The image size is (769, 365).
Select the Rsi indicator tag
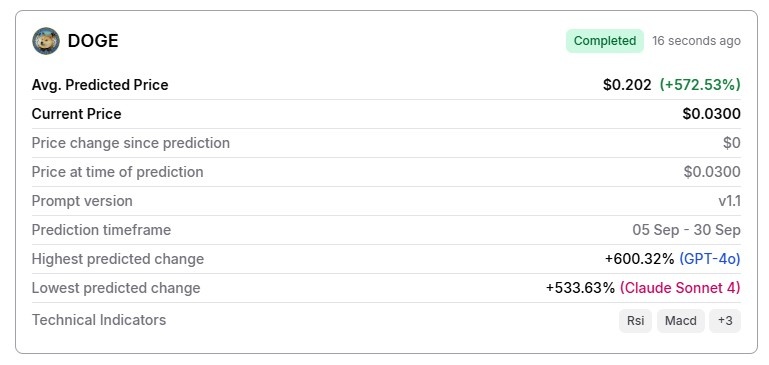coord(635,321)
